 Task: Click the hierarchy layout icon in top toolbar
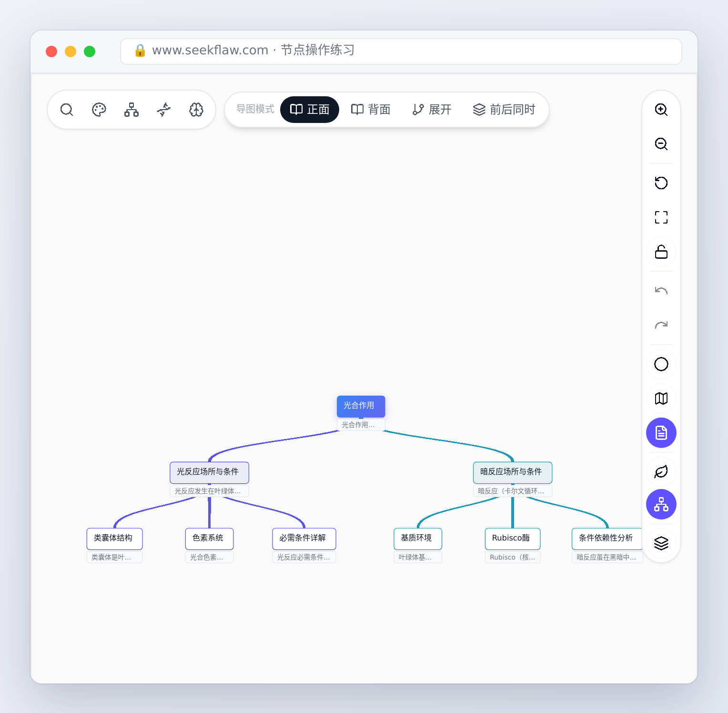131,110
